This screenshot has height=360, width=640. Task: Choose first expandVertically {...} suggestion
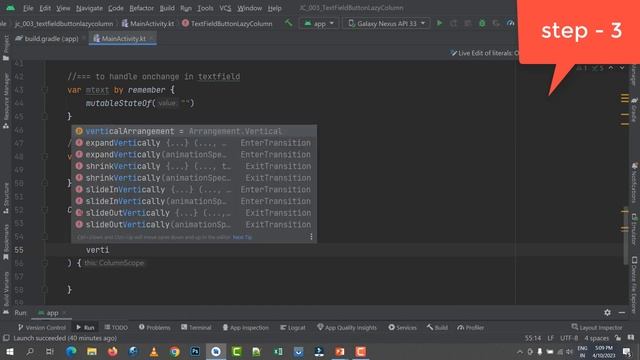click(x=194, y=143)
